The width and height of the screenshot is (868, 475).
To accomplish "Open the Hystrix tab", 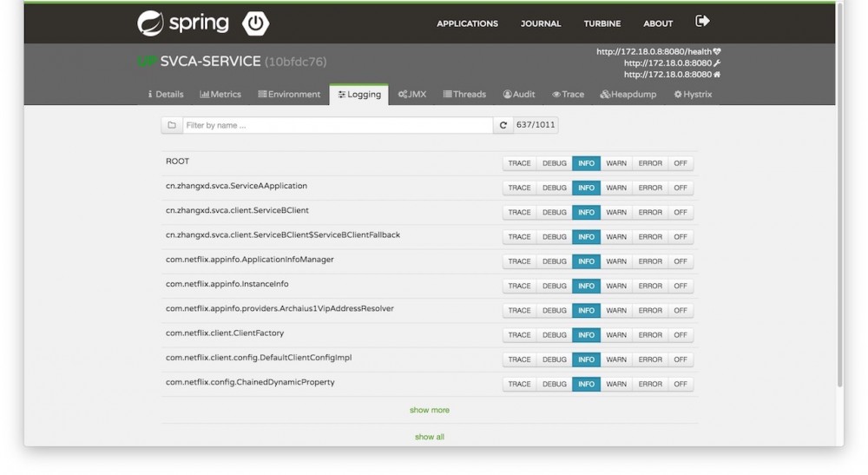I will pos(693,94).
